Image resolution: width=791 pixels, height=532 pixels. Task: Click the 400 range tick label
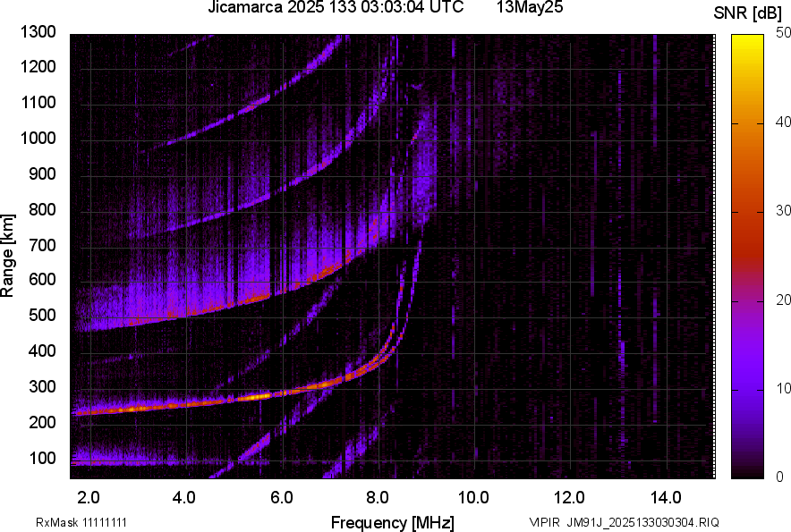pyautogui.click(x=42, y=350)
